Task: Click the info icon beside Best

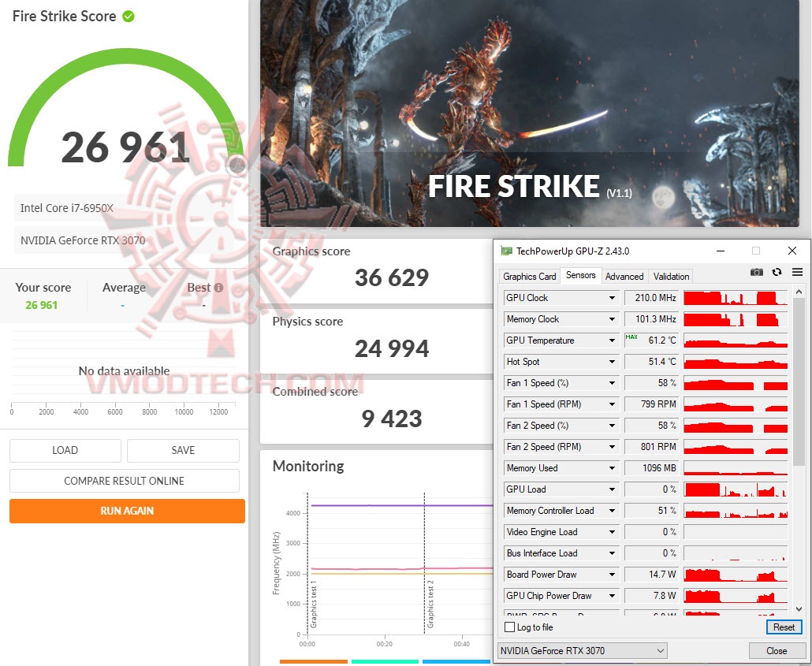Action: point(218,288)
